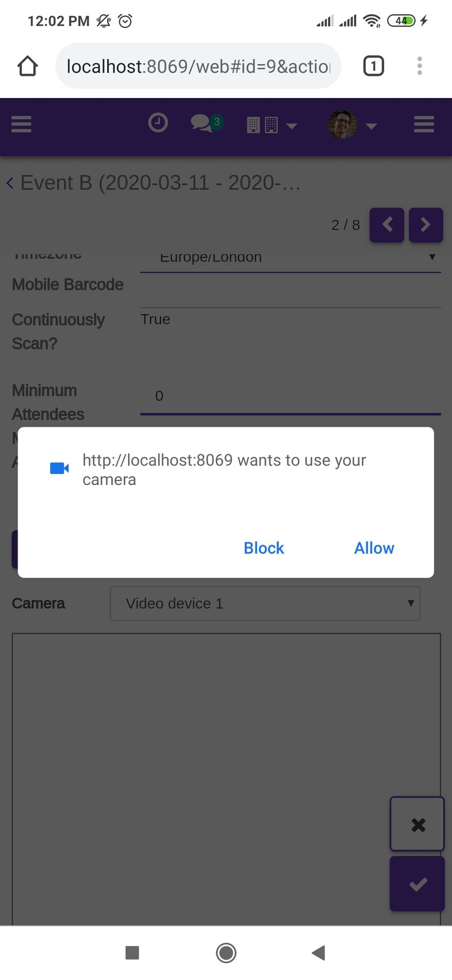Discard changes with the X button
This screenshot has height=980, width=452.
417,824
